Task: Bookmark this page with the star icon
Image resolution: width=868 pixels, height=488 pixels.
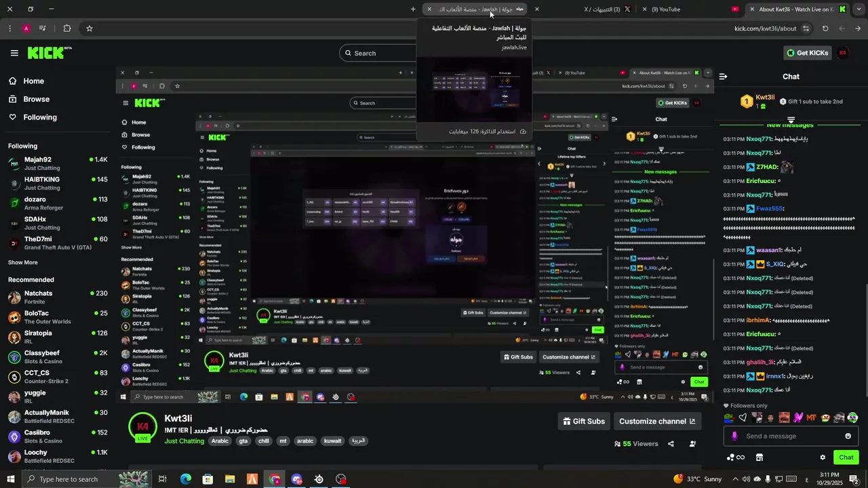Action: (89, 28)
